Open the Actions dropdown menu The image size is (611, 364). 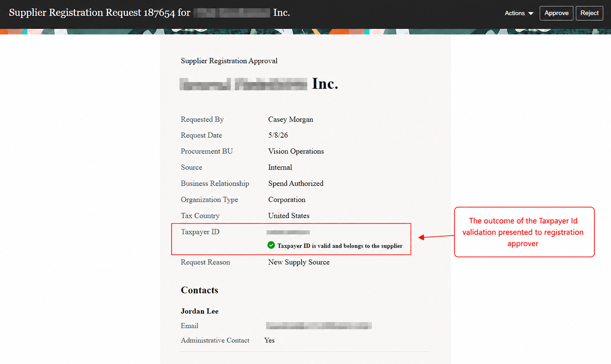coord(519,13)
